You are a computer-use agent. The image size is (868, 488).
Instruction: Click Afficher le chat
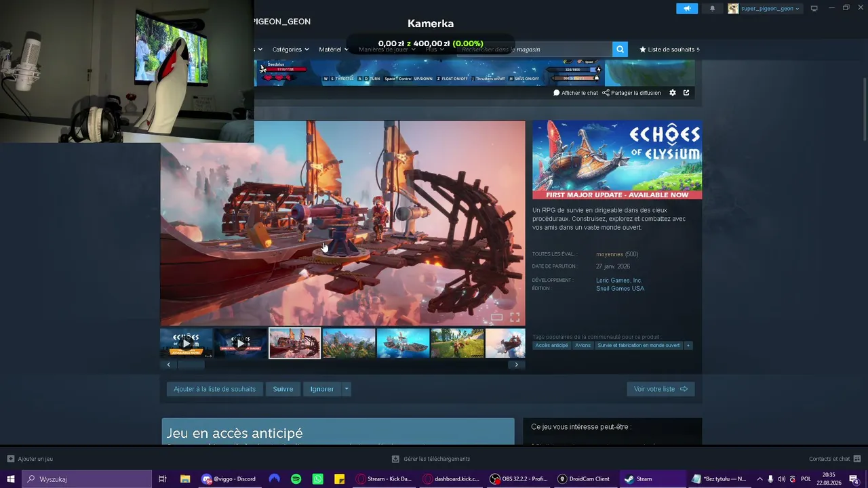tap(576, 93)
